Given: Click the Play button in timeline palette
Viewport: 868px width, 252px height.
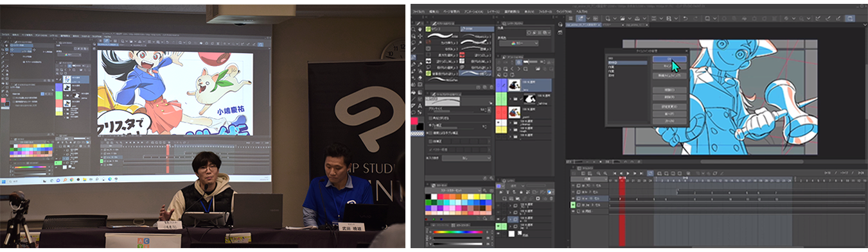Looking at the screenshot, I should [x=628, y=173].
